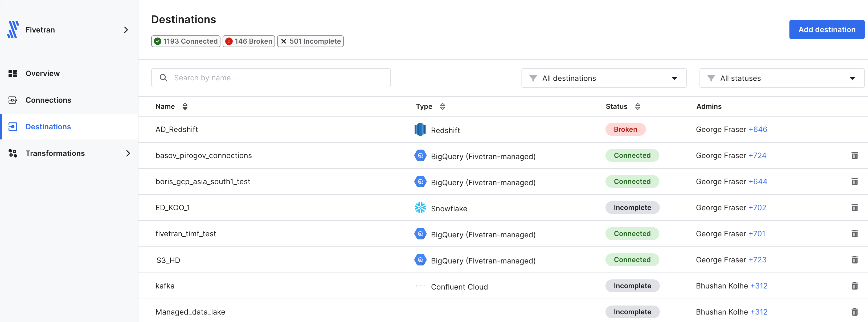This screenshot has height=322, width=868.
Task: Filter by 501 Incomplete badge
Action: (310, 41)
